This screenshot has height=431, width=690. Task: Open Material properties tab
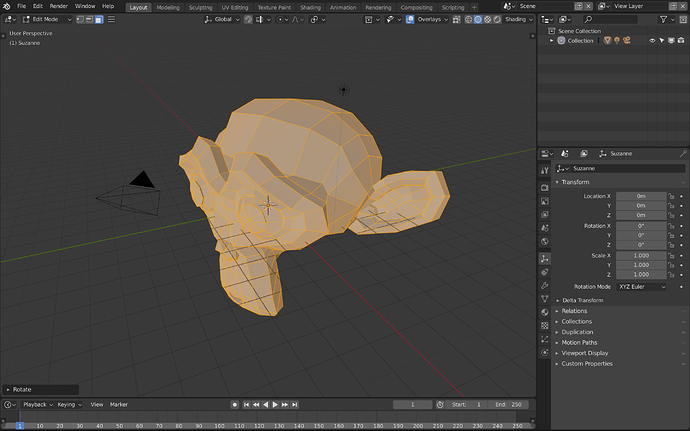[x=545, y=312]
